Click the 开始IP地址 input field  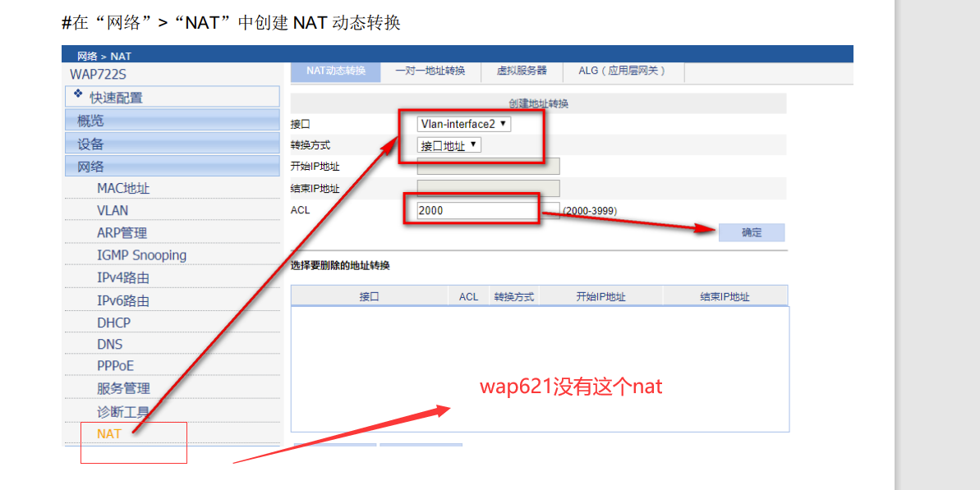tap(488, 166)
